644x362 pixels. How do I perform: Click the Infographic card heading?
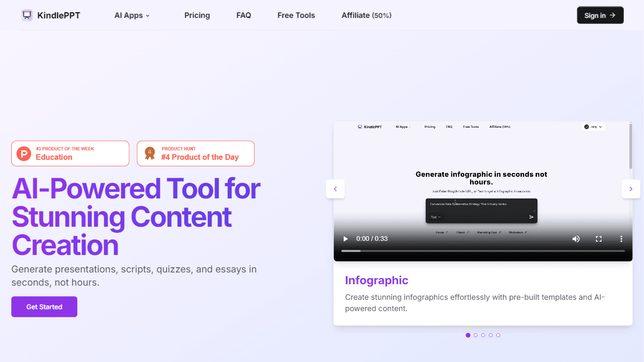click(x=377, y=280)
